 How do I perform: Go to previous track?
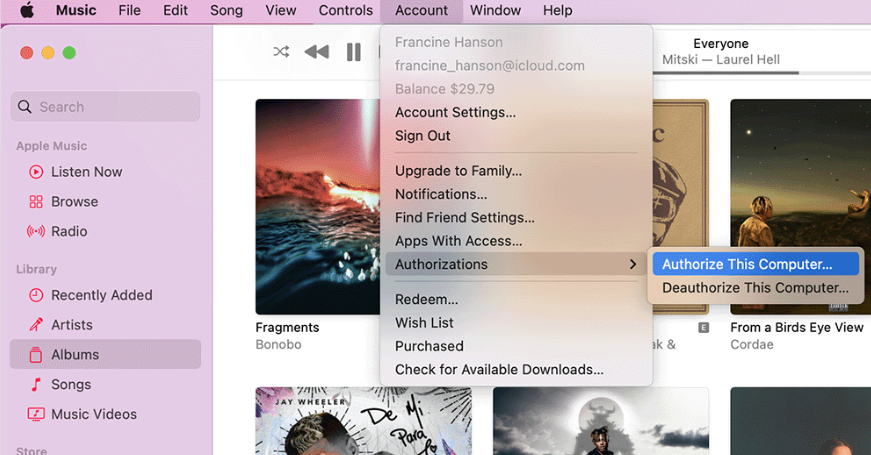(x=317, y=52)
